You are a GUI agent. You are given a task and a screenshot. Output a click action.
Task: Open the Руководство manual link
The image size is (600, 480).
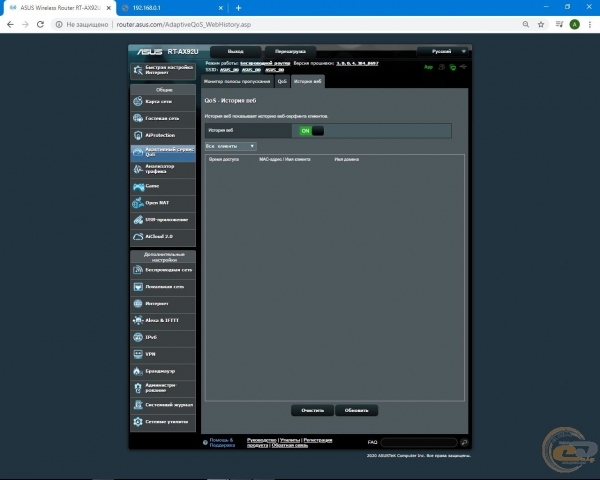[x=262, y=440]
